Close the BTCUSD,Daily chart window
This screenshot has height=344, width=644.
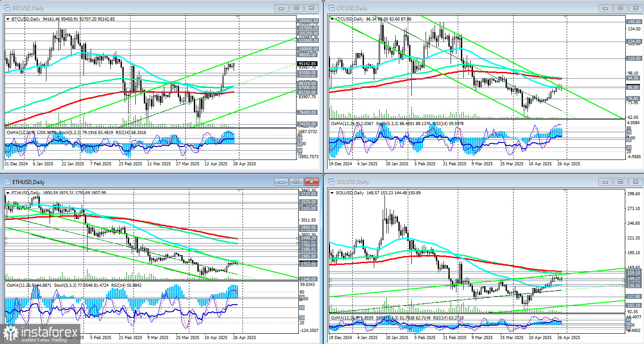click(312, 8)
